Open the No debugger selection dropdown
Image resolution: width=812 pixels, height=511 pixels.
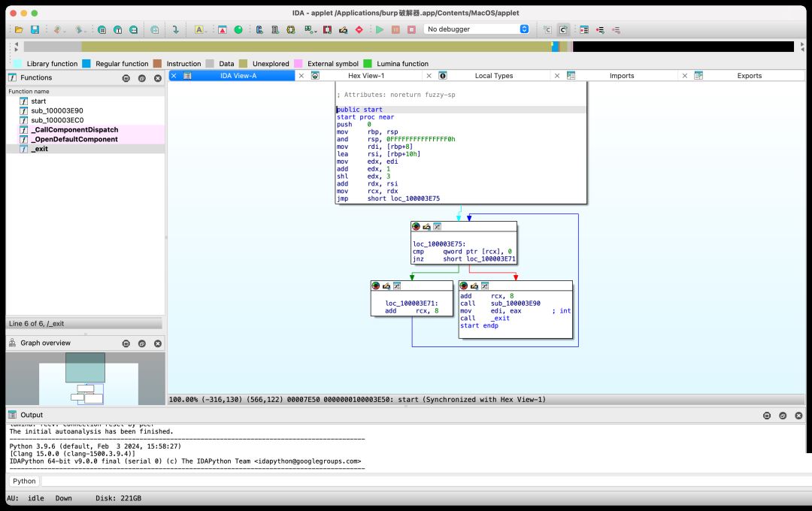477,29
